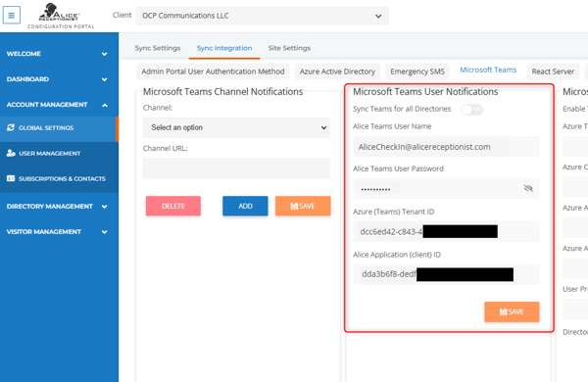
Task: Open Admin Portal User Authentication Method tab
Action: point(213,72)
